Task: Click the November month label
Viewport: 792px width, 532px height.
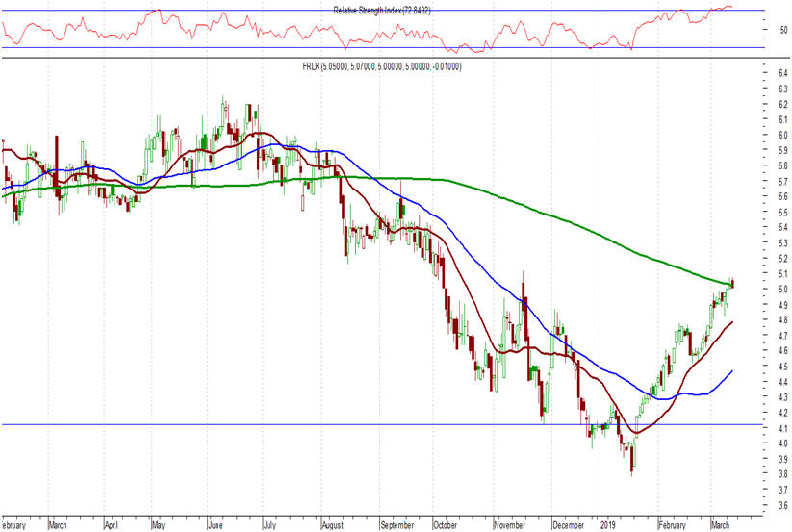Action: coord(510,525)
